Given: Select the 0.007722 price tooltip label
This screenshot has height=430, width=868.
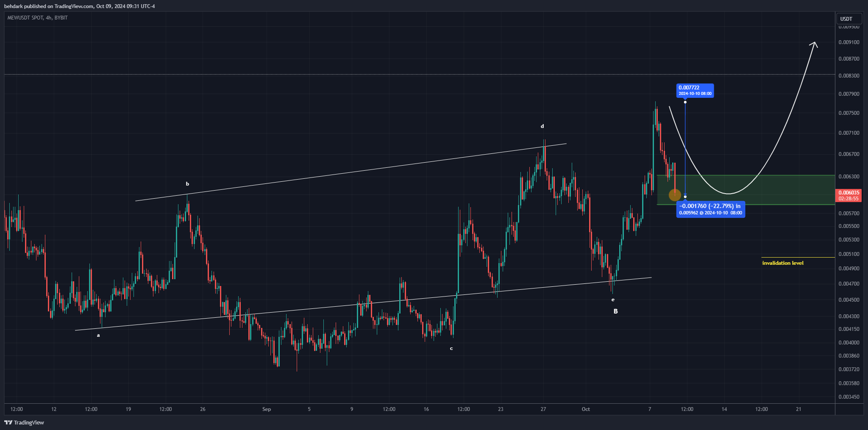Looking at the screenshot, I should pyautogui.click(x=695, y=90).
